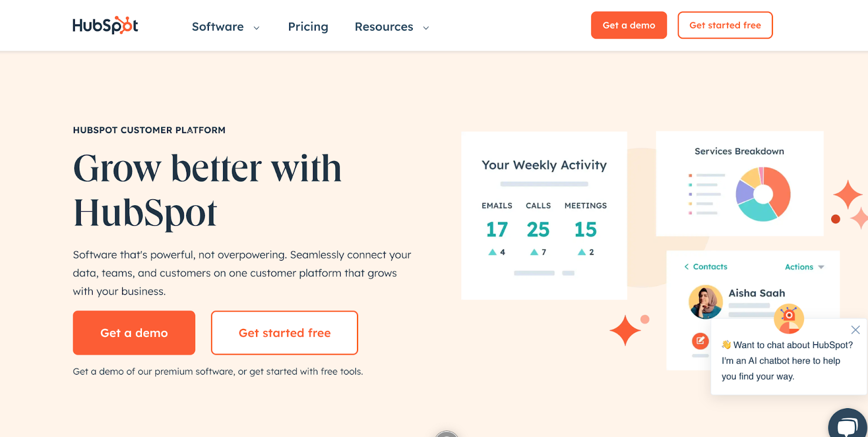Click the chatbot greeting message text
This screenshot has height=437, width=868.
point(787,360)
